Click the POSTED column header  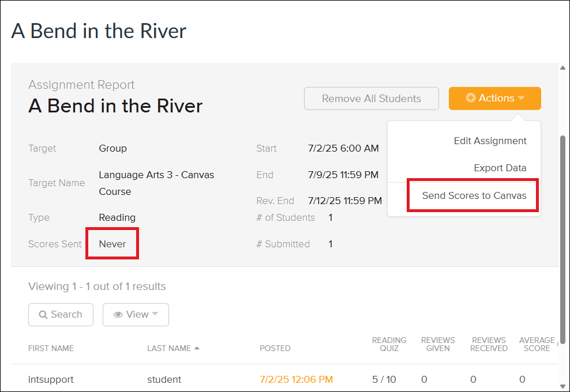point(275,348)
